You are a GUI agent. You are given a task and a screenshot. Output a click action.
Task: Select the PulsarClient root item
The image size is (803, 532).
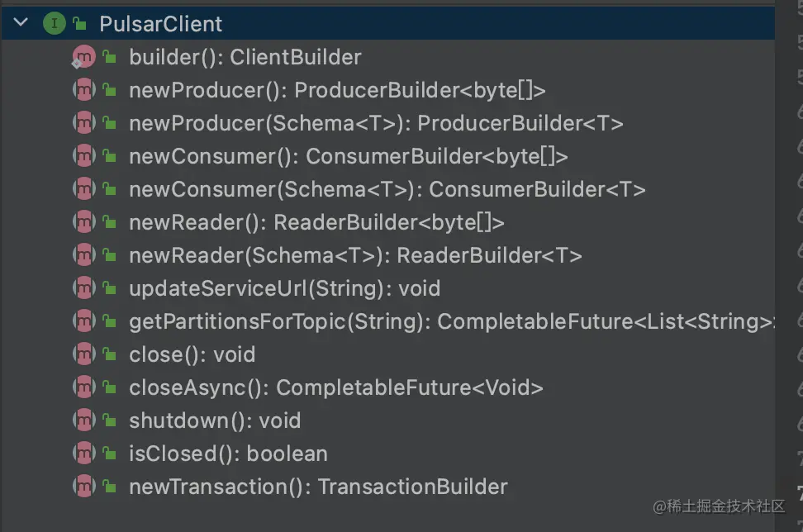point(160,24)
